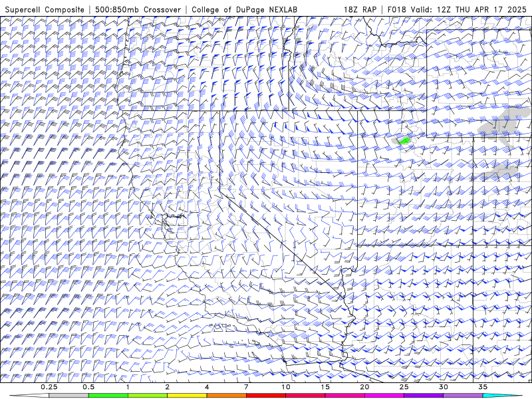Click the '0.5' legend value
The image size is (532, 399).
pyautogui.click(x=88, y=387)
